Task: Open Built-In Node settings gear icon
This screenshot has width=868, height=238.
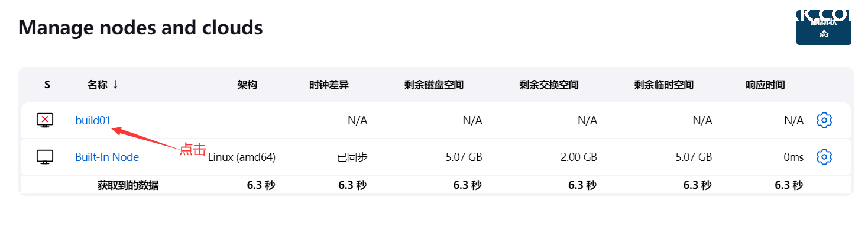Action: [824, 157]
